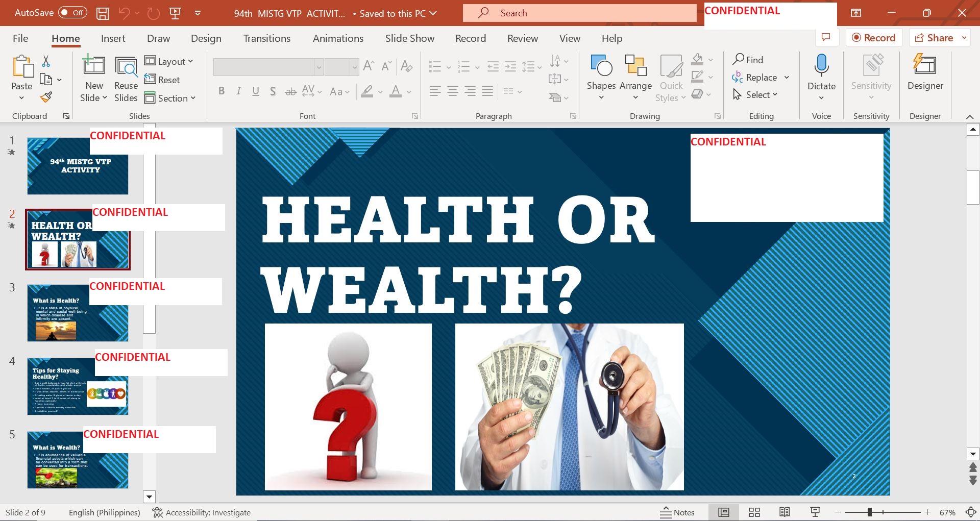Open Replace dropdown arrow
This screenshot has width=980, height=521.
[787, 78]
